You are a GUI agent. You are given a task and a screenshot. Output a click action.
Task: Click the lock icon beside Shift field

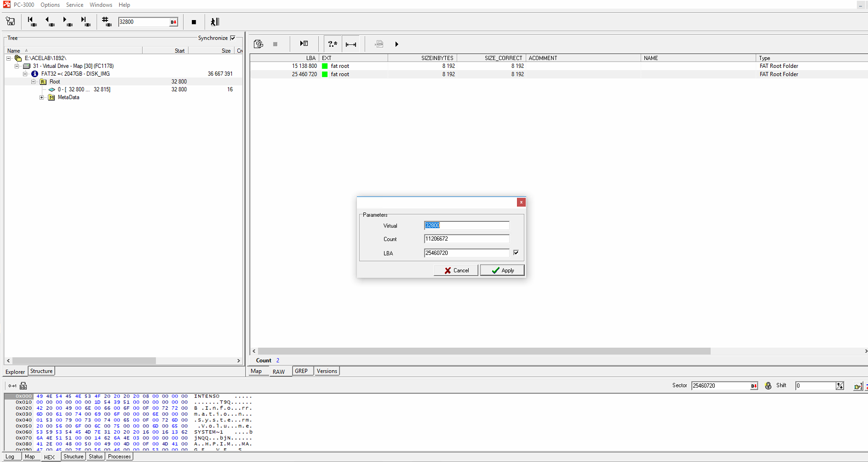point(768,386)
